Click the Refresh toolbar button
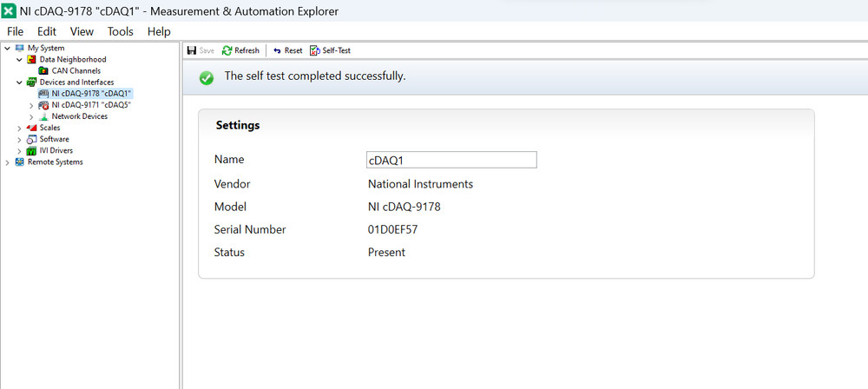This screenshot has width=868, height=389. [x=240, y=50]
